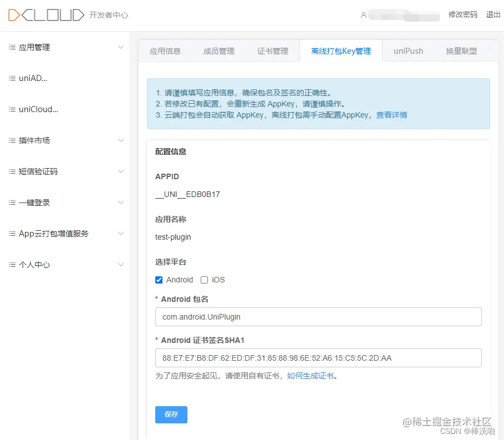Click the APPID value __UNI__EDB0B17
This screenshot has height=440, width=504.
(187, 195)
